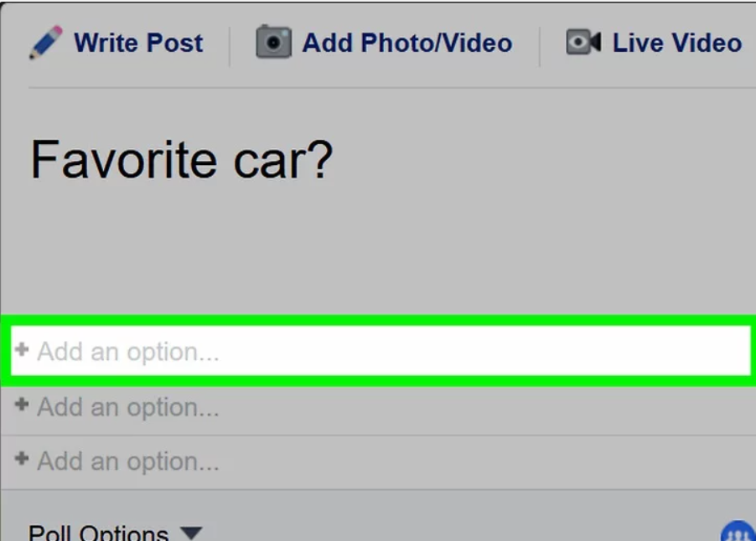Click empty composer space below the poll question

[378, 250]
